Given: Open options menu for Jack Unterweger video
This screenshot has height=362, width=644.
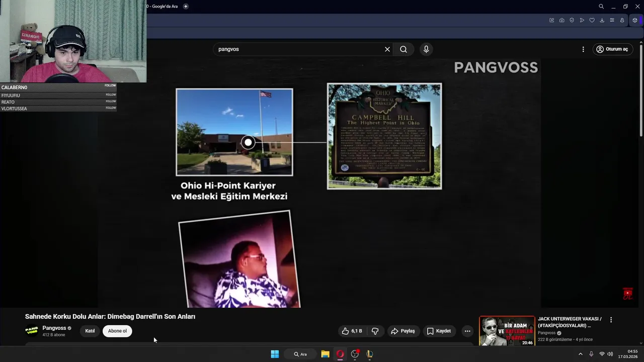Looking at the screenshot, I should 611,320.
